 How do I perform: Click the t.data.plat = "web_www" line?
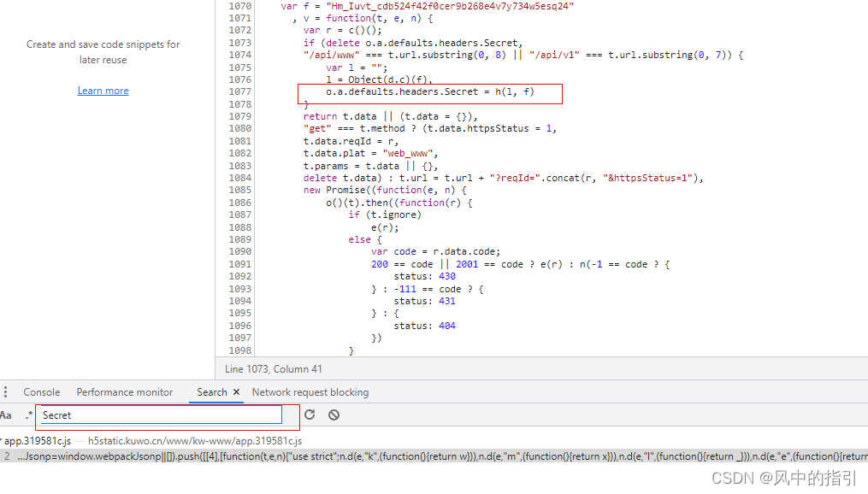coord(370,153)
